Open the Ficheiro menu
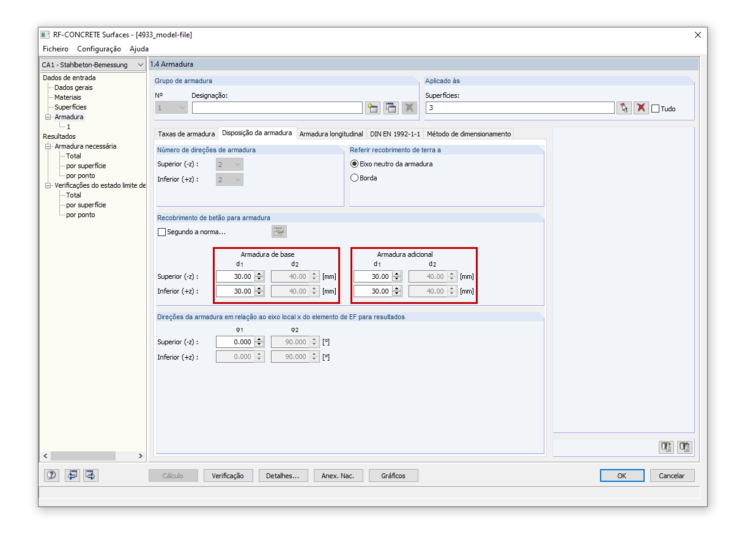756x551 pixels. [x=56, y=49]
